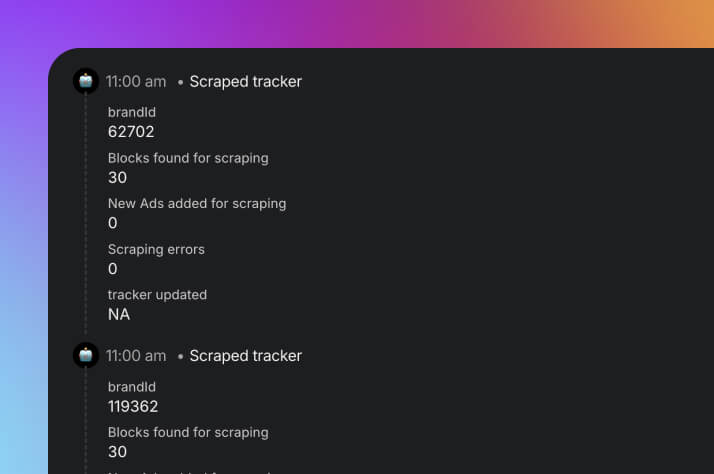714x474 pixels.
Task: Select the 0 value under Scraping errors
Action: (x=113, y=269)
